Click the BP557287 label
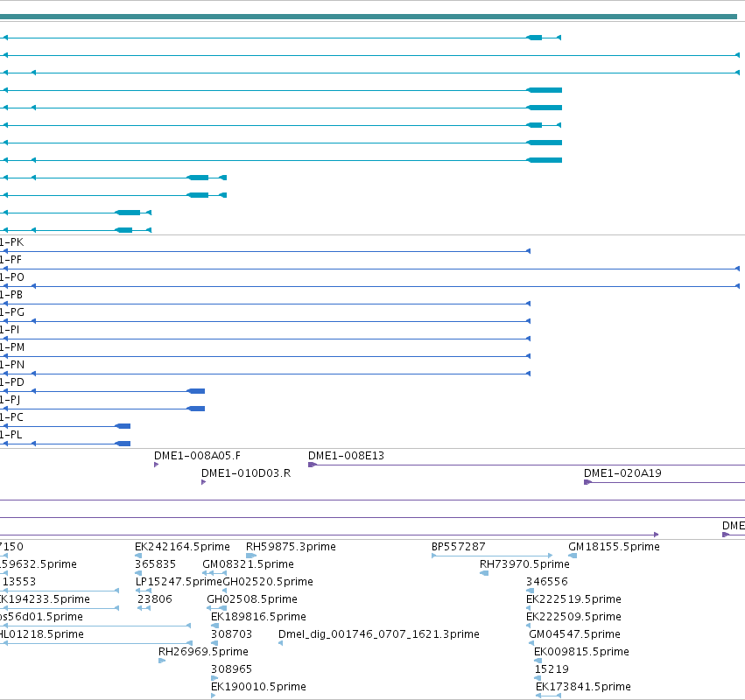The width and height of the screenshot is (745, 700). click(x=459, y=547)
